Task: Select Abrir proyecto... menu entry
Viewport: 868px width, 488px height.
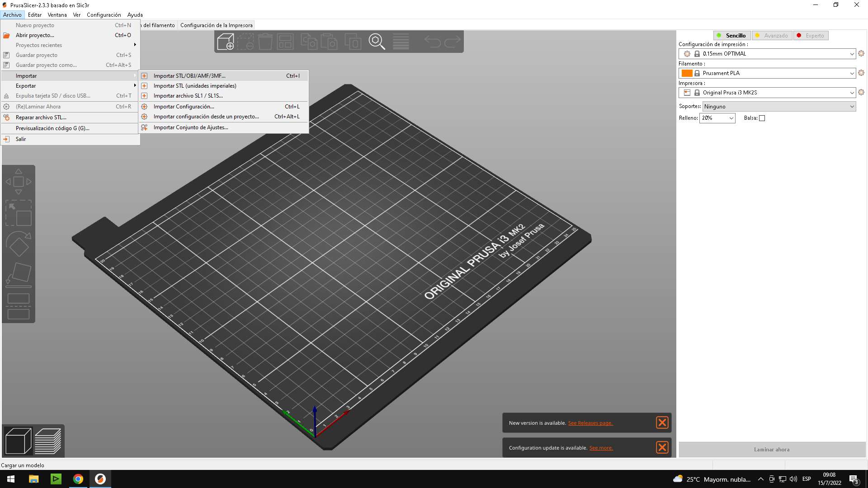Action: [70, 35]
